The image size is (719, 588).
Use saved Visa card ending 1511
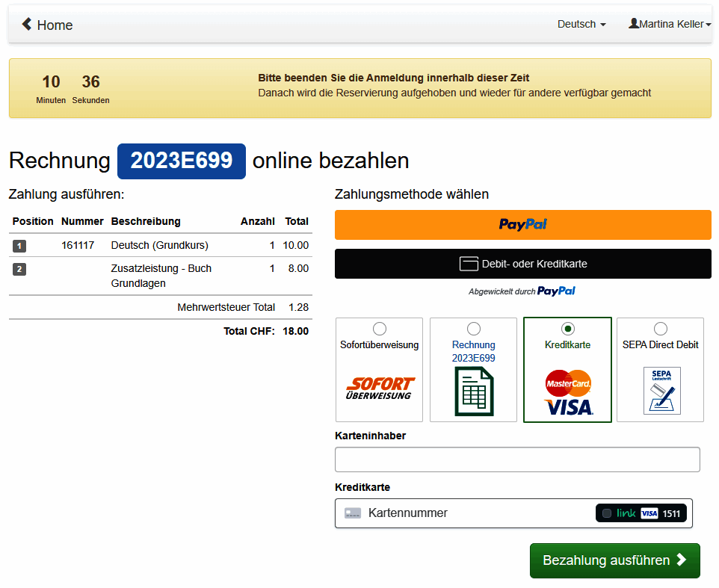click(641, 513)
